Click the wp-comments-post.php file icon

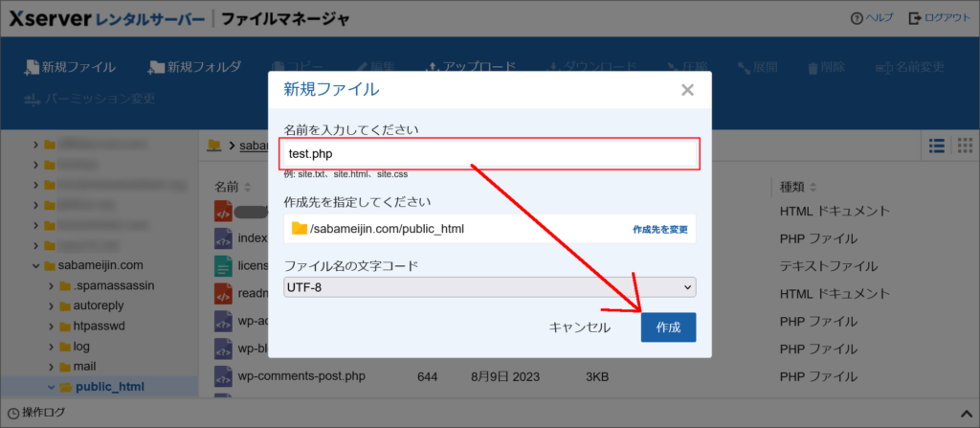223,376
